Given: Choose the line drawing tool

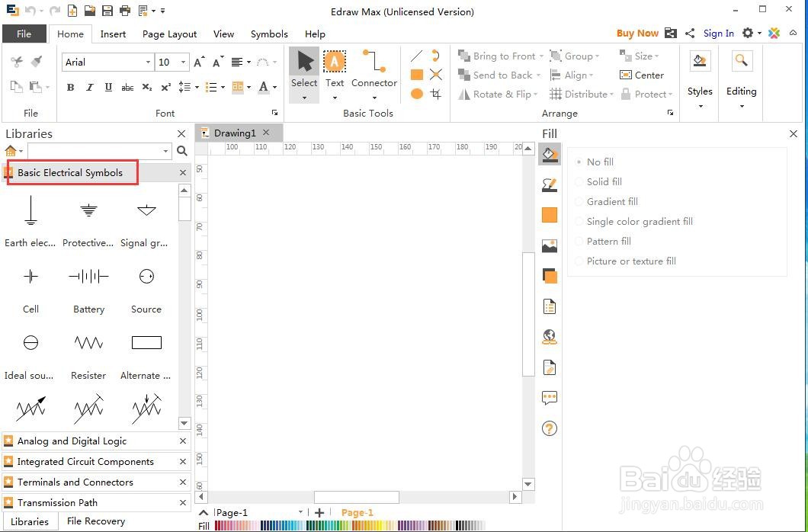Looking at the screenshot, I should point(417,56).
